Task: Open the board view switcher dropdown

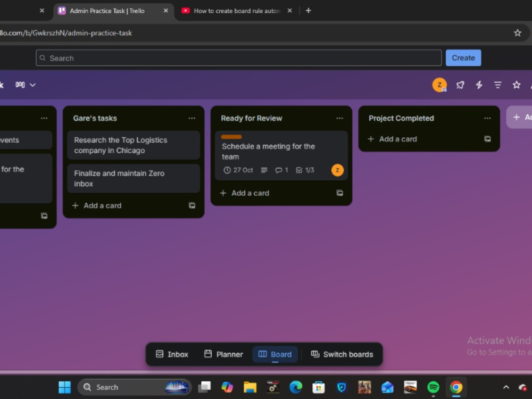Action: [26, 85]
